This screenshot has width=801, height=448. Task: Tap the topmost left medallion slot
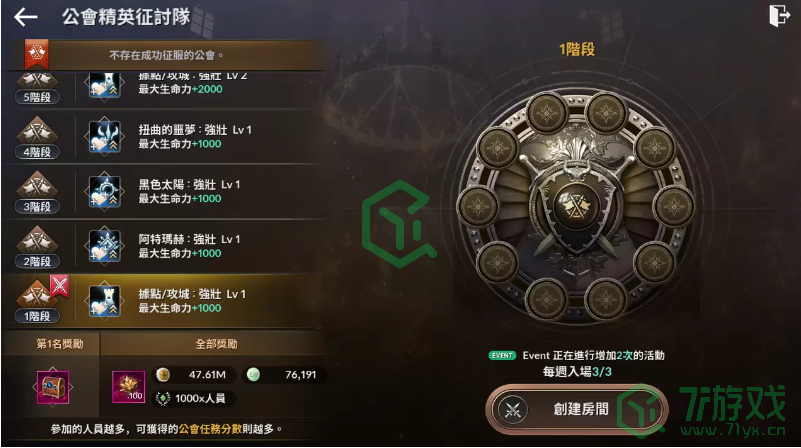coord(547,113)
